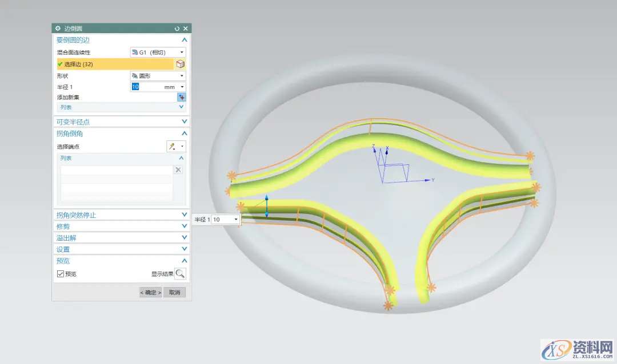Click the body selection cube icon beside 选择边
This screenshot has width=617, height=364.
(181, 64)
